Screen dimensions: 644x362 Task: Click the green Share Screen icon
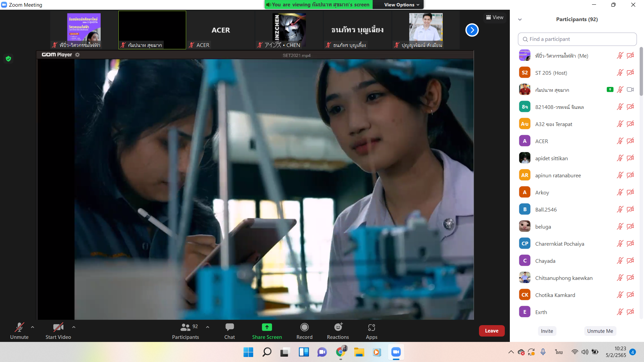[267, 327]
